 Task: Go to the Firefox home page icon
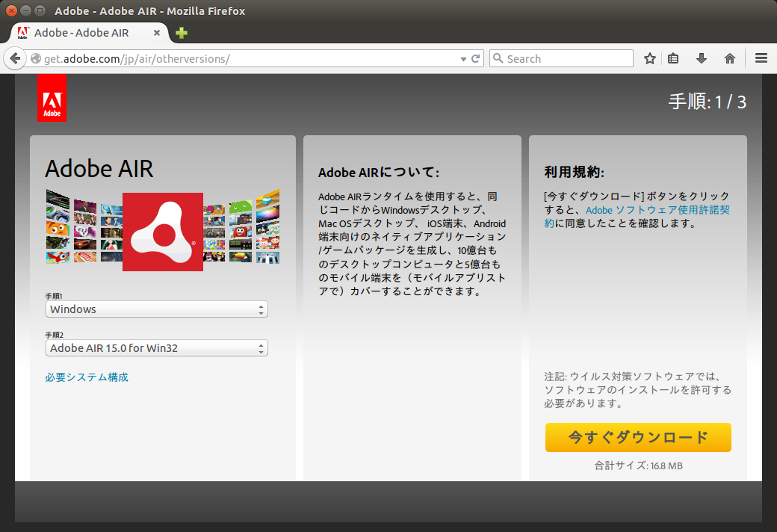tap(729, 58)
